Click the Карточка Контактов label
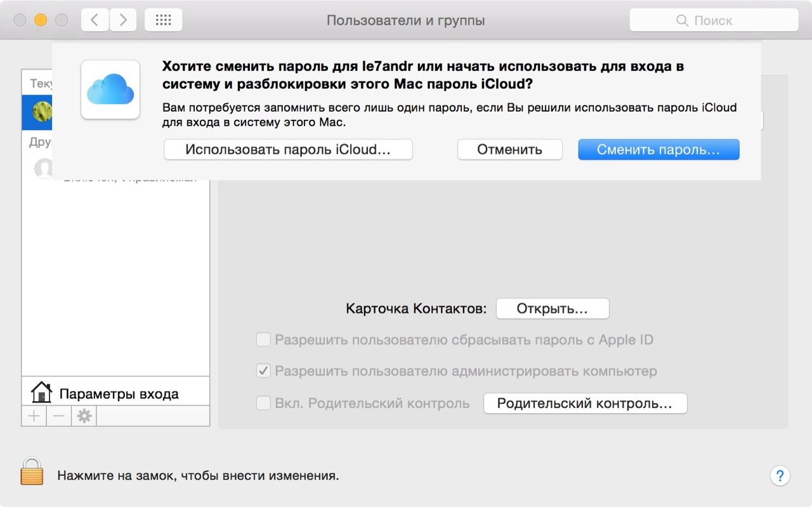Screen dimensions: 812x507 (x=416, y=309)
